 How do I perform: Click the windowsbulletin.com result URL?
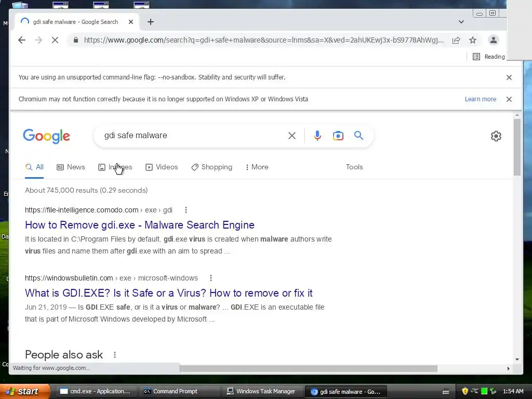(x=111, y=278)
